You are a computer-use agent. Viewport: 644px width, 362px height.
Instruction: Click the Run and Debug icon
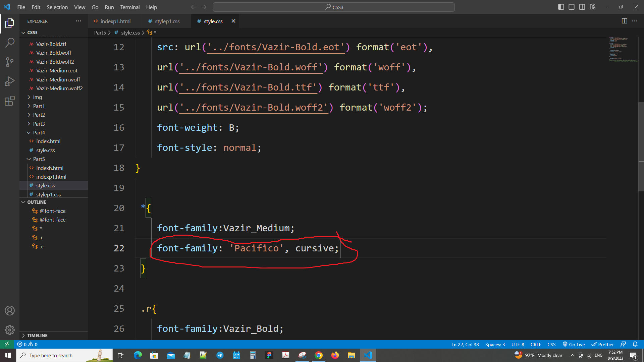[x=10, y=82]
